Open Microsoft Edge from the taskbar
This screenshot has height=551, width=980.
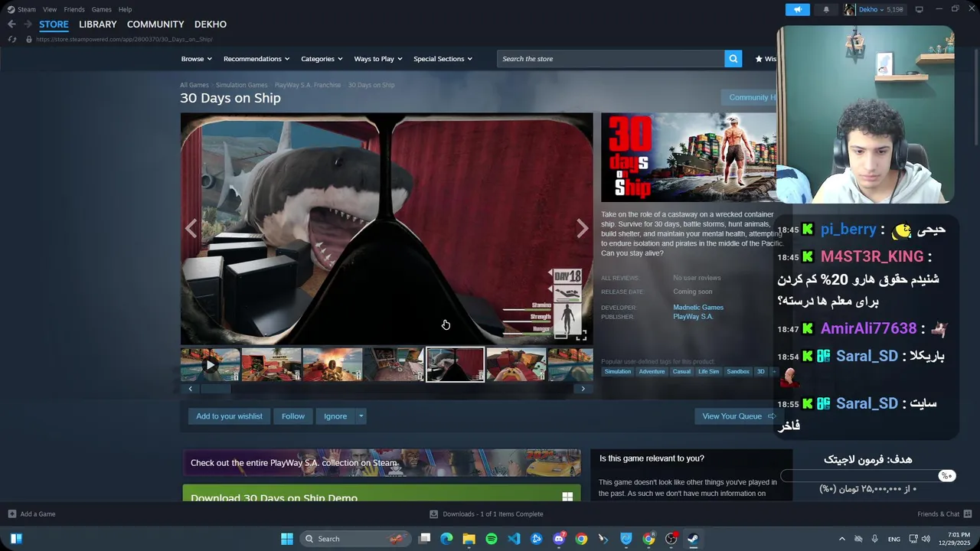(x=446, y=539)
